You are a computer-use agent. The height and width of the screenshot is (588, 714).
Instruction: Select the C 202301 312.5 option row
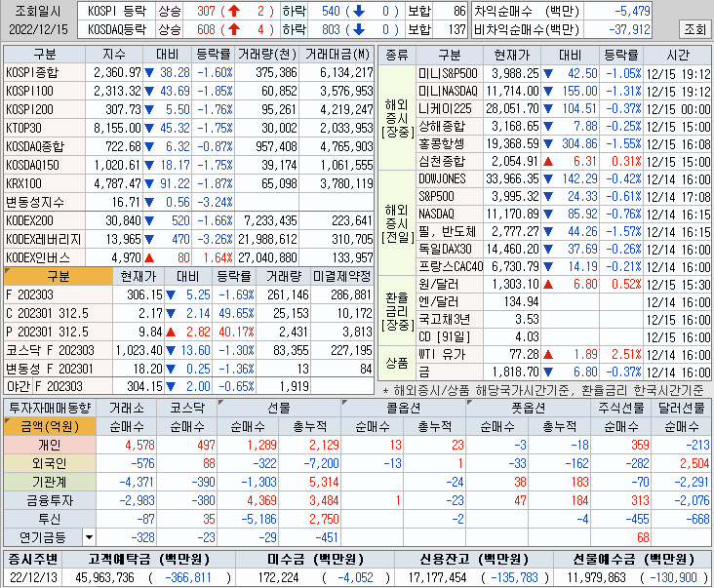189,314
